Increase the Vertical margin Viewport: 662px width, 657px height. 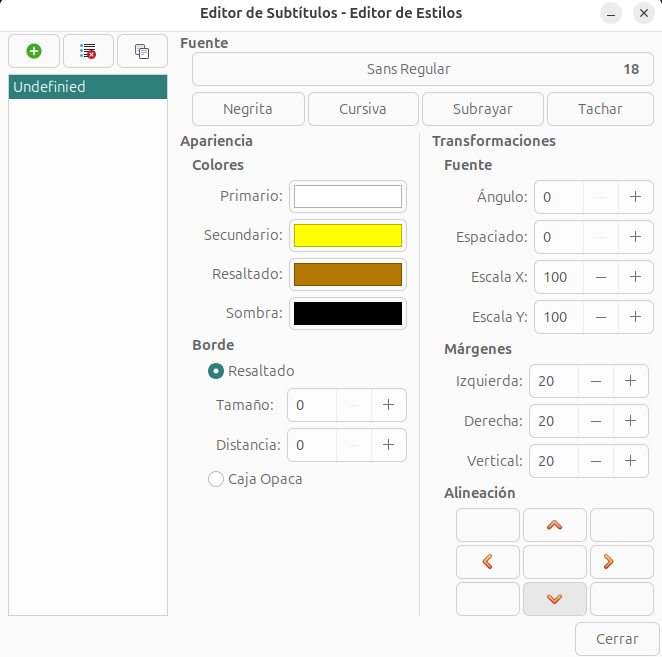(630, 461)
